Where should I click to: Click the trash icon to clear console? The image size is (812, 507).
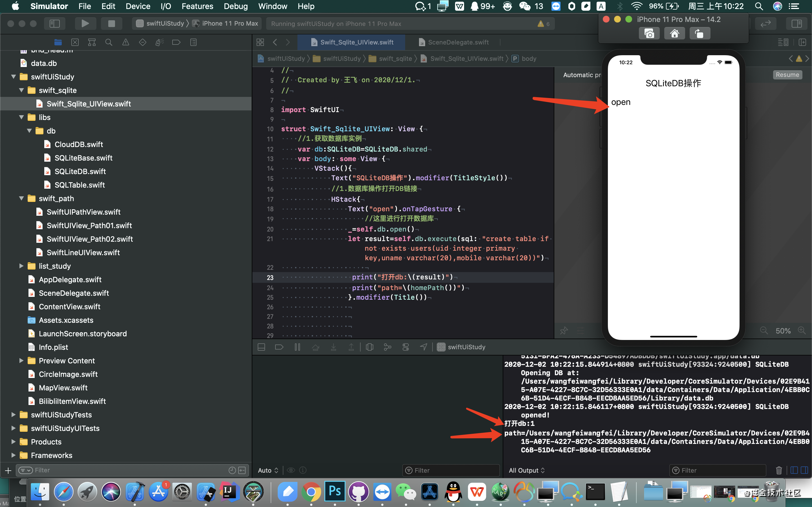[x=779, y=470]
